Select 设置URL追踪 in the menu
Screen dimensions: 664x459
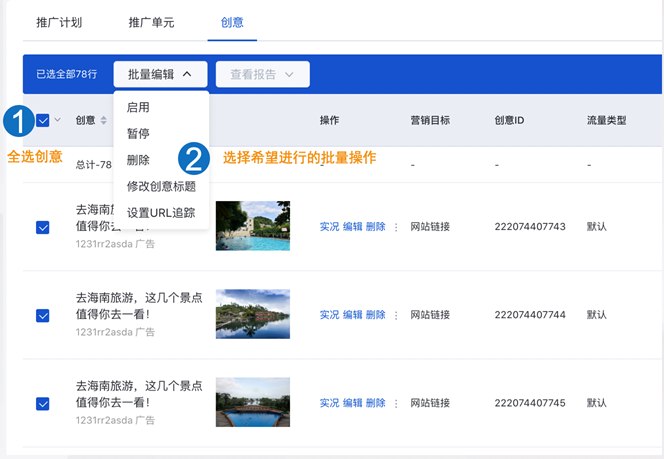pyautogui.click(x=161, y=212)
